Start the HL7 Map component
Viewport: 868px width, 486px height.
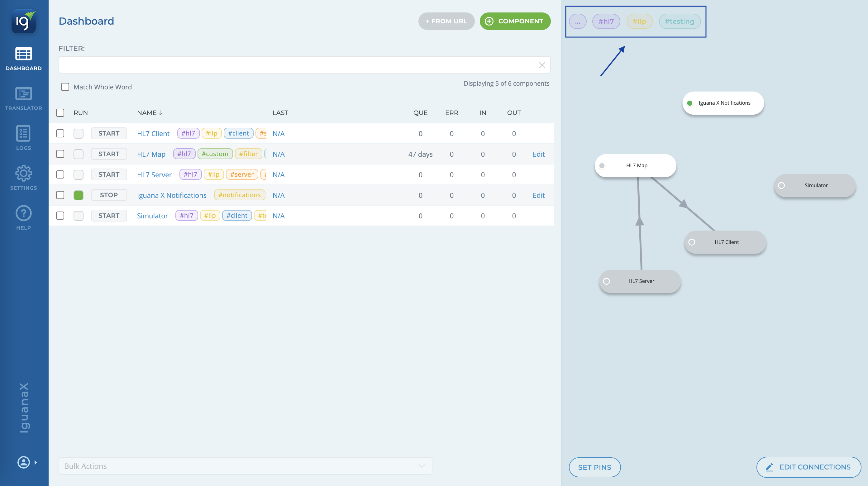[x=109, y=154]
